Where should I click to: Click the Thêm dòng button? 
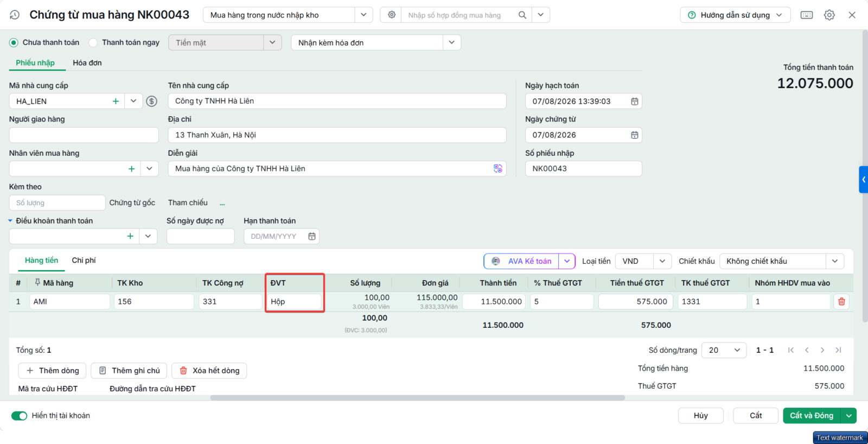click(x=52, y=371)
